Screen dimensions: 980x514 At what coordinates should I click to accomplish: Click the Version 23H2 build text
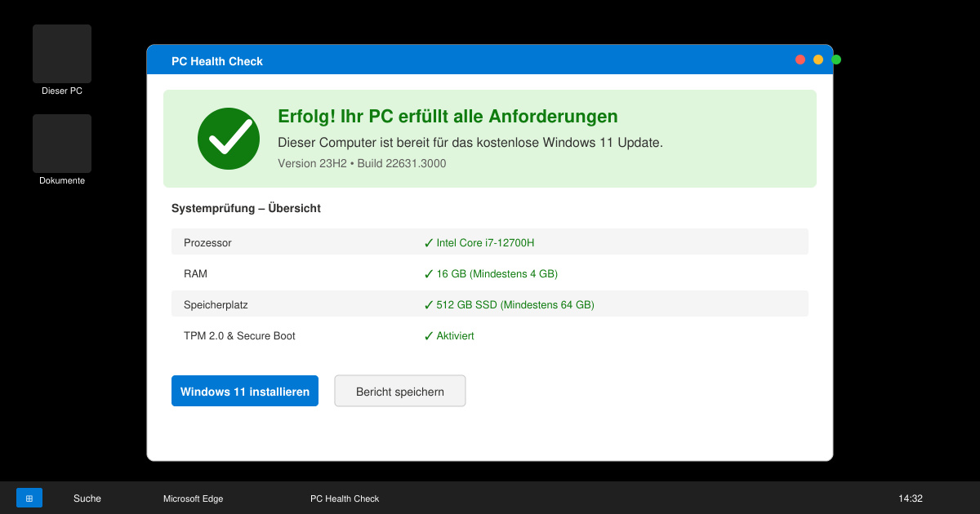(x=362, y=163)
